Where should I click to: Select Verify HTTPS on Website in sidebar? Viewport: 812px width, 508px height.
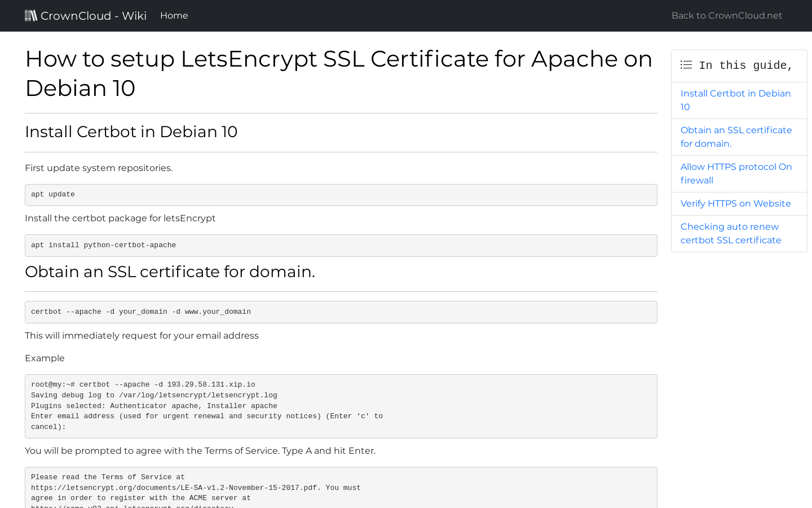[x=735, y=203]
